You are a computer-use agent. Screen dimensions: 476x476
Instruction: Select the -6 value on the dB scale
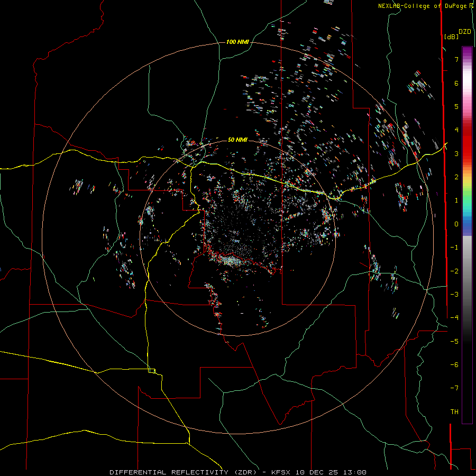(454, 365)
